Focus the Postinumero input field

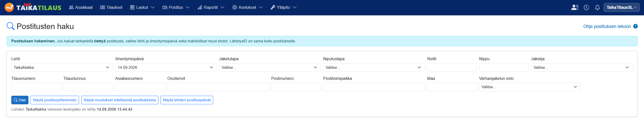coord(296,87)
